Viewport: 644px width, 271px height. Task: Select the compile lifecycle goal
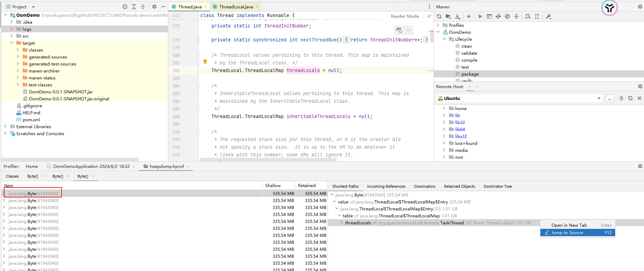pyautogui.click(x=469, y=60)
